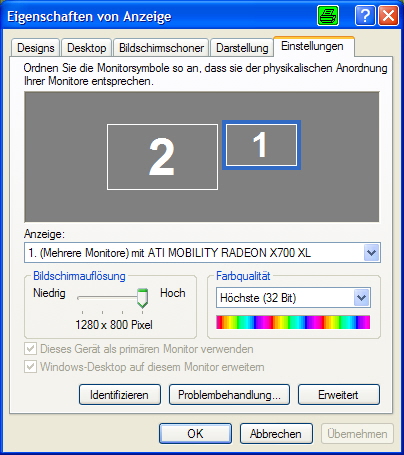Viewport: 404px width, 455px height.
Task: Click the 'Farbqualität' group heading
Action: pyautogui.click(x=243, y=276)
